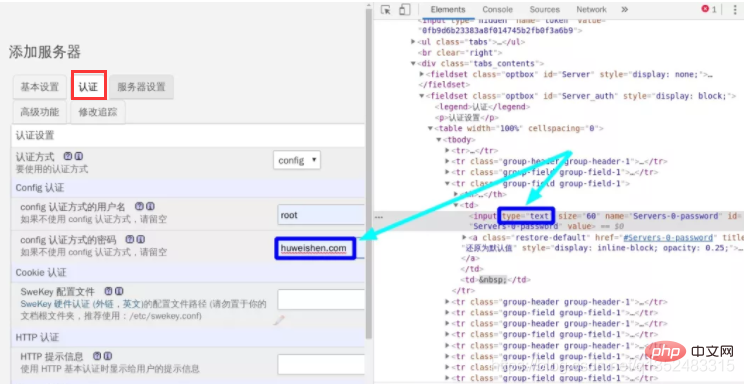Click the question-mark help icon beside 认证方式
The image size is (744, 384).
coord(67,156)
